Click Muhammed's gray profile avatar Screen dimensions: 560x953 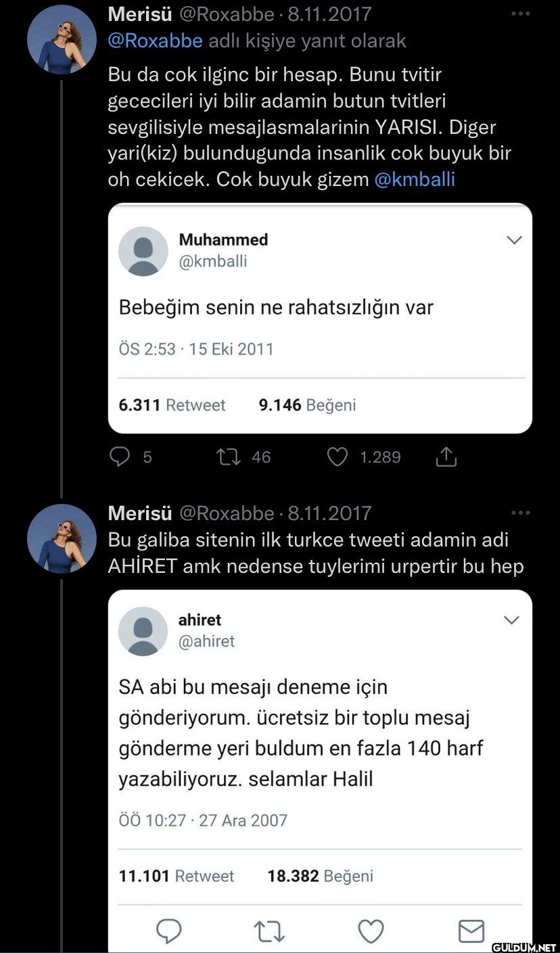click(143, 251)
